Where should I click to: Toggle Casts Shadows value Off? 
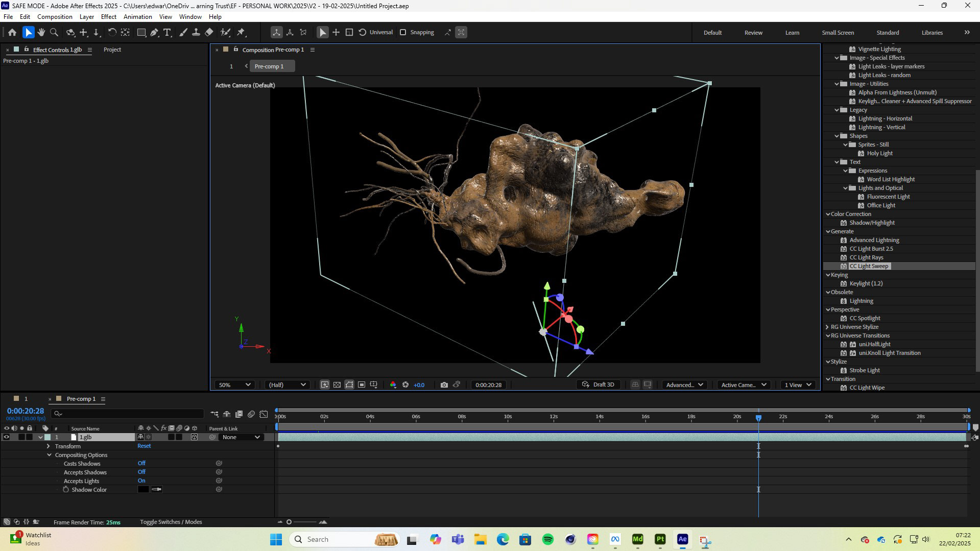point(141,464)
